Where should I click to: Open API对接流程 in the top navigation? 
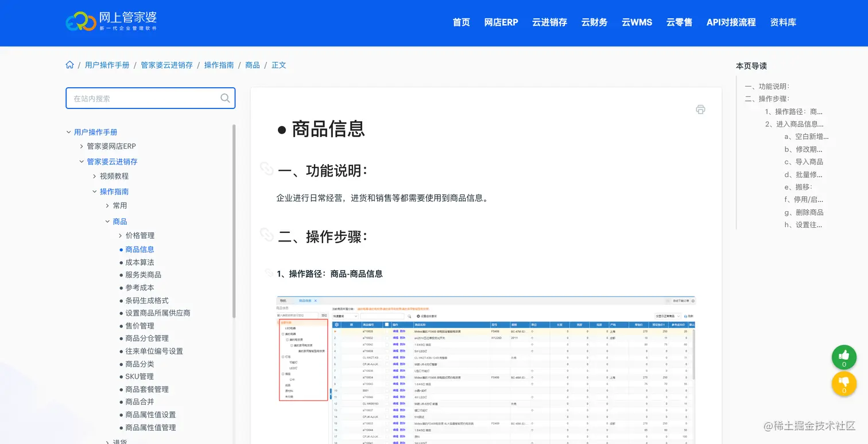731,22
